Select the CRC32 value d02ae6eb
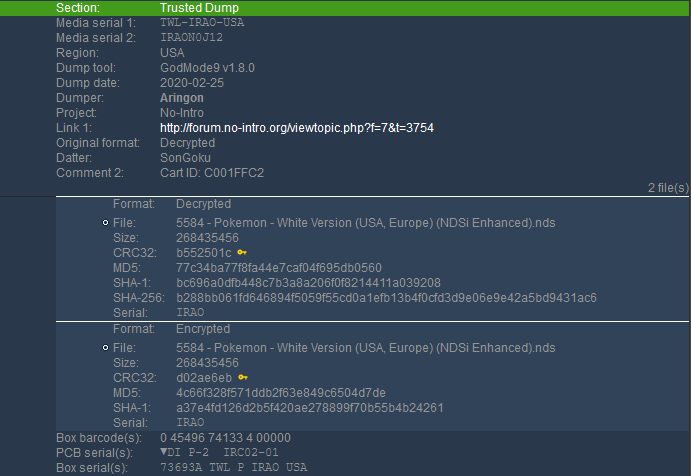 [x=204, y=378]
